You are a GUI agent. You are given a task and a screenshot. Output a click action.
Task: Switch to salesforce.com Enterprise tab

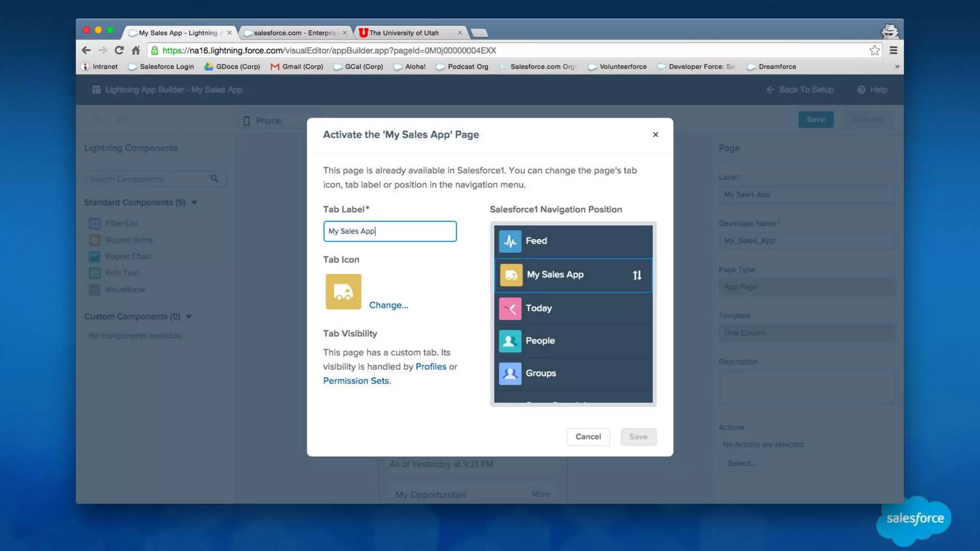point(295,33)
